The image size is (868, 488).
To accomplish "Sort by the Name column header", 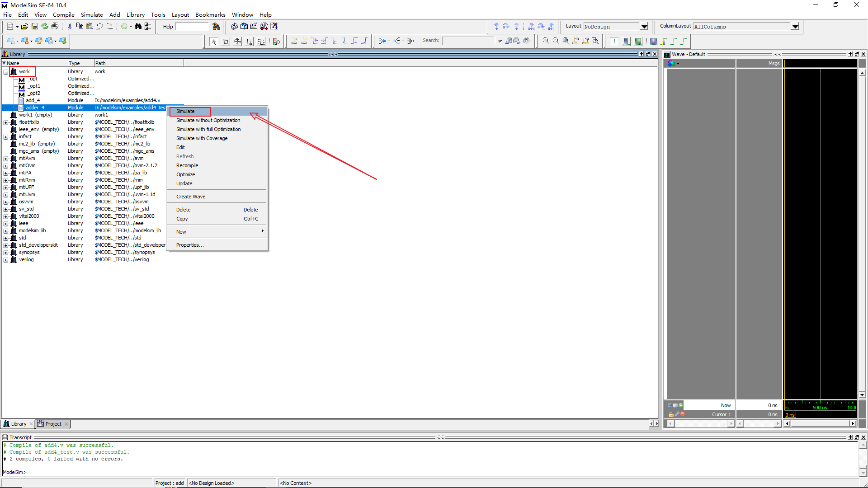I will [35, 63].
